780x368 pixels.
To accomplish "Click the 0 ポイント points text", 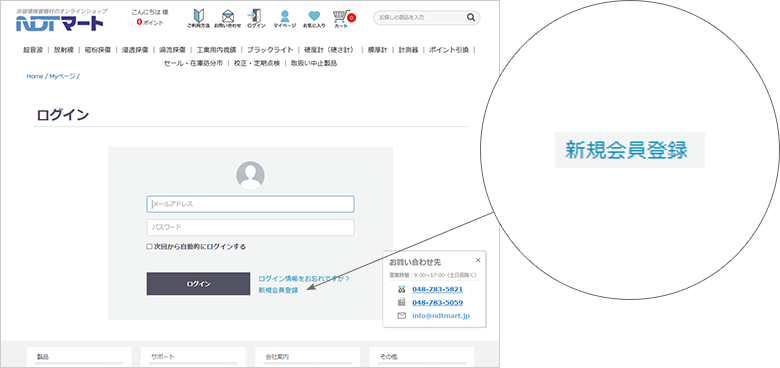I will pos(150,22).
